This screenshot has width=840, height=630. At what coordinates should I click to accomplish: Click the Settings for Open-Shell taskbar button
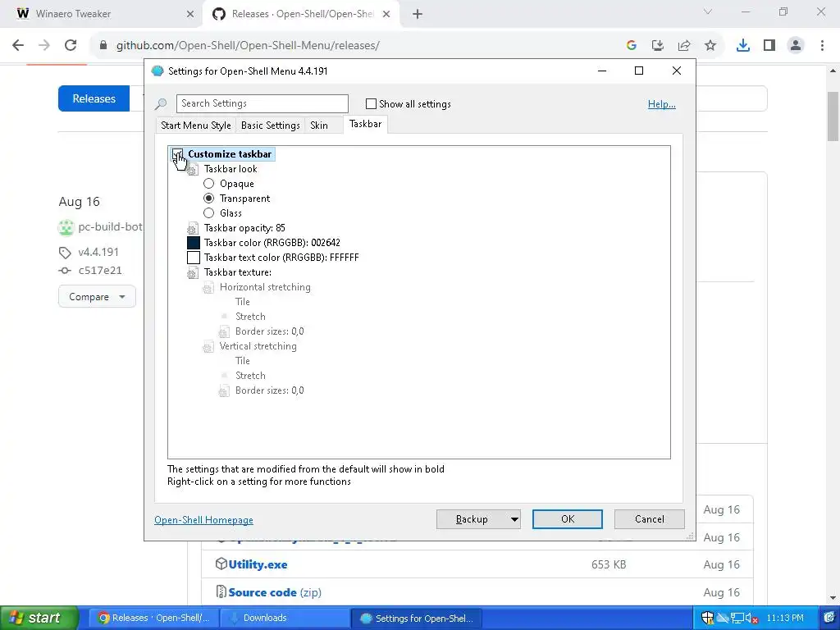[418, 619]
